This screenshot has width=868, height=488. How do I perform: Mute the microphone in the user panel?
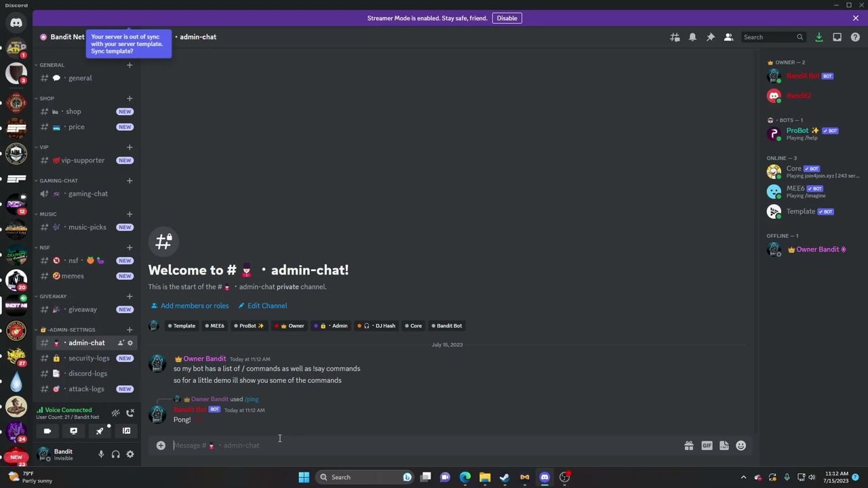[x=101, y=455]
